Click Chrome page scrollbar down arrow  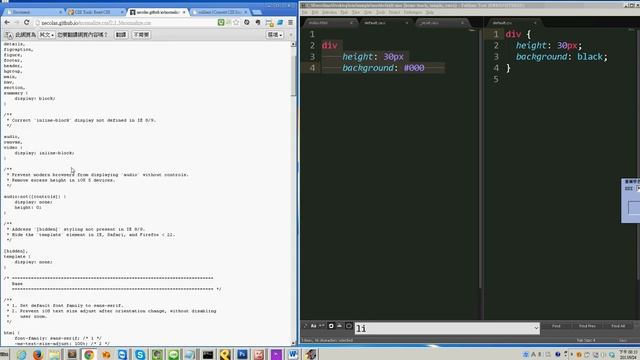[x=293, y=343]
